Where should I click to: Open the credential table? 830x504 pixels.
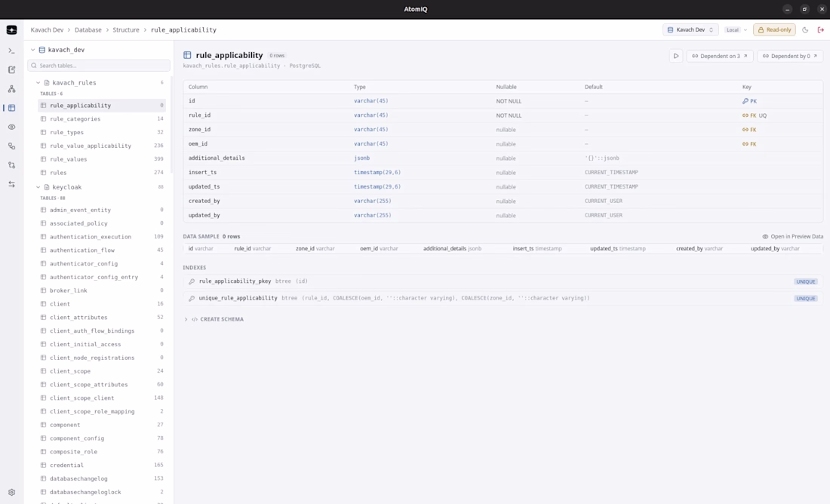pos(102,466)
